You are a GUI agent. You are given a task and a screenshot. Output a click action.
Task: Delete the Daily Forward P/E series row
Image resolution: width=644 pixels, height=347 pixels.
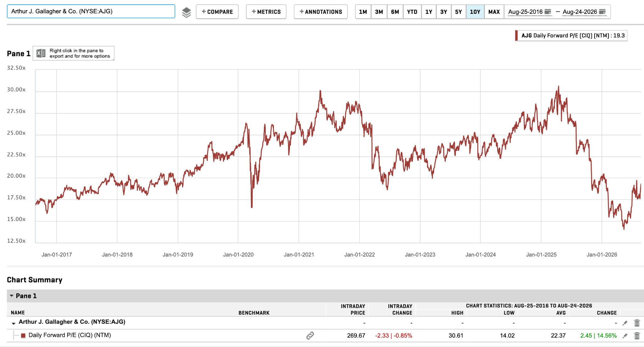pos(637,336)
